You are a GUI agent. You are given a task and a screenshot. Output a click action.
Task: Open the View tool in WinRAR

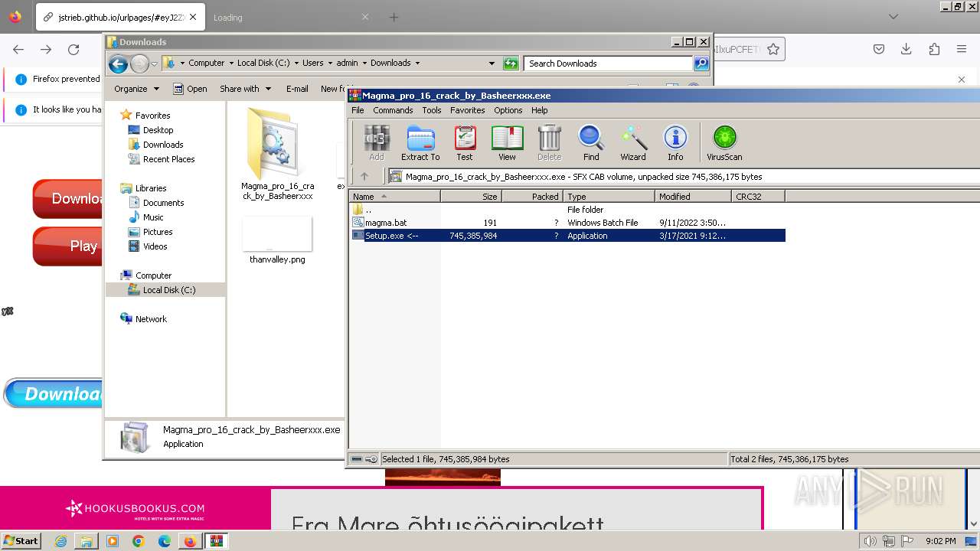(x=507, y=143)
